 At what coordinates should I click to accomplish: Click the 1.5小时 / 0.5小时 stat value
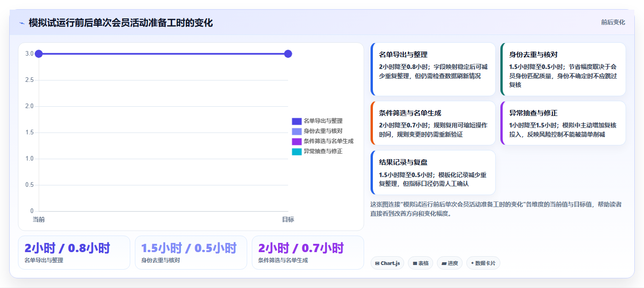point(189,248)
